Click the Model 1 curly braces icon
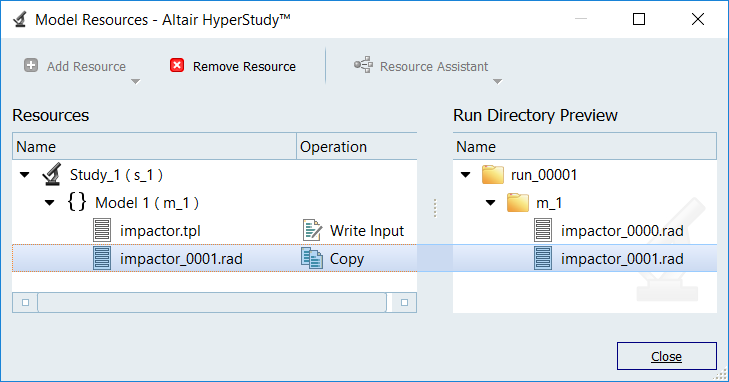This screenshot has width=729, height=382. pos(77,202)
